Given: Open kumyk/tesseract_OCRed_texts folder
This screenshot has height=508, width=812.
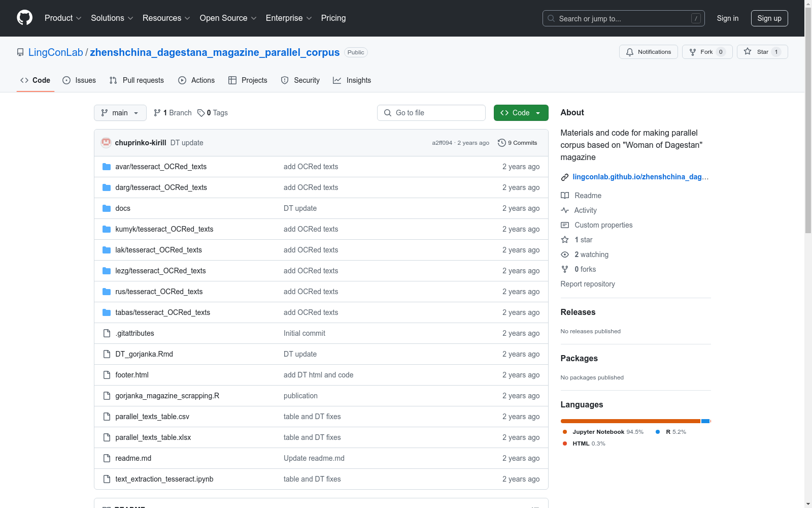Looking at the screenshot, I should (x=164, y=229).
